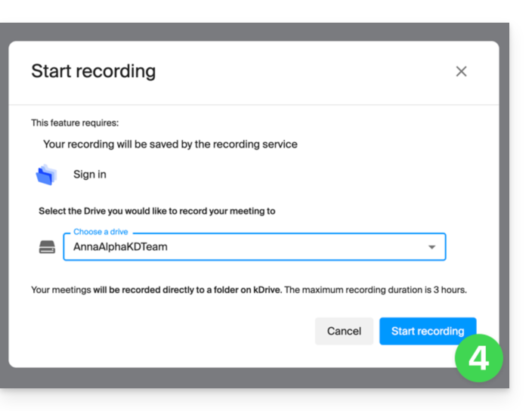
Task: Close the Start recording dialog
Action: point(461,72)
